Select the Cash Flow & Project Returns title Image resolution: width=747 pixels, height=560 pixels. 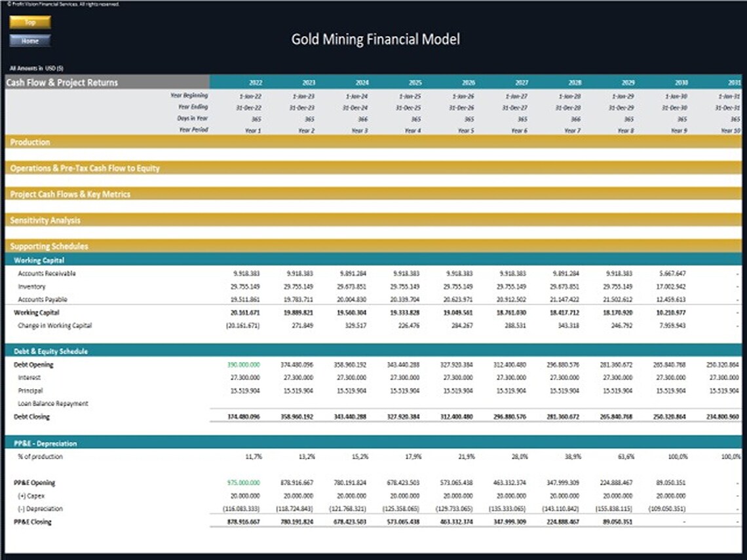pos(62,83)
